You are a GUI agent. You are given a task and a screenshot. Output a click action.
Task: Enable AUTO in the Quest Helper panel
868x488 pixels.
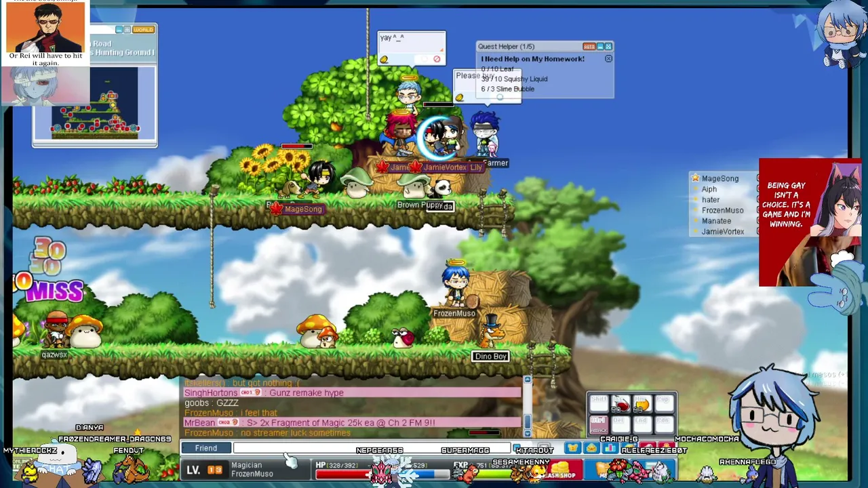[589, 46]
